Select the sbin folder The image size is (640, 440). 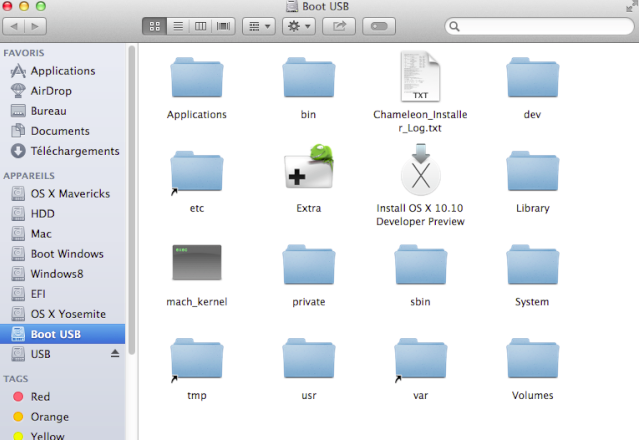[x=420, y=265]
